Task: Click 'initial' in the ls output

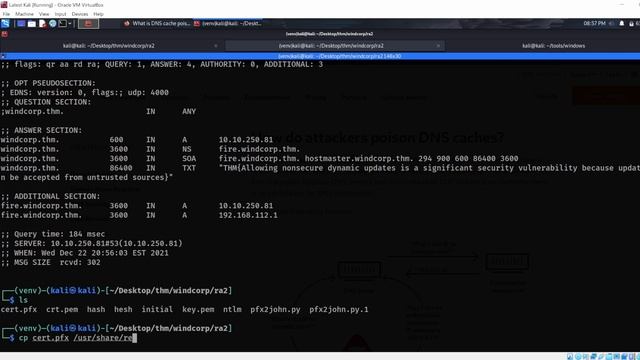Action: (157, 309)
